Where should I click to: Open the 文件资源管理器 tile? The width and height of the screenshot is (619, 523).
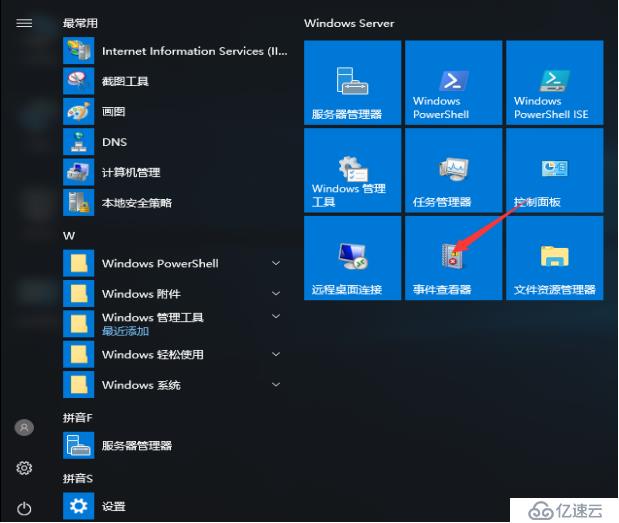[555, 258]
